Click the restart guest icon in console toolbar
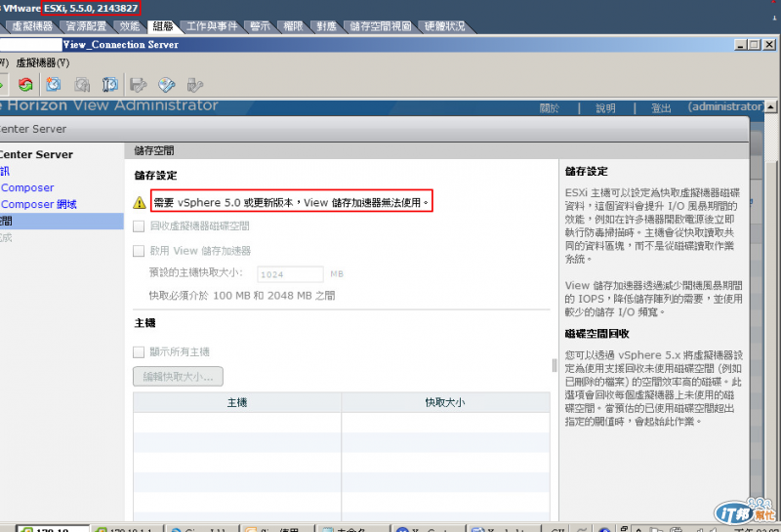The width and height of the screenshot is (781, 532). coord(25,85)
